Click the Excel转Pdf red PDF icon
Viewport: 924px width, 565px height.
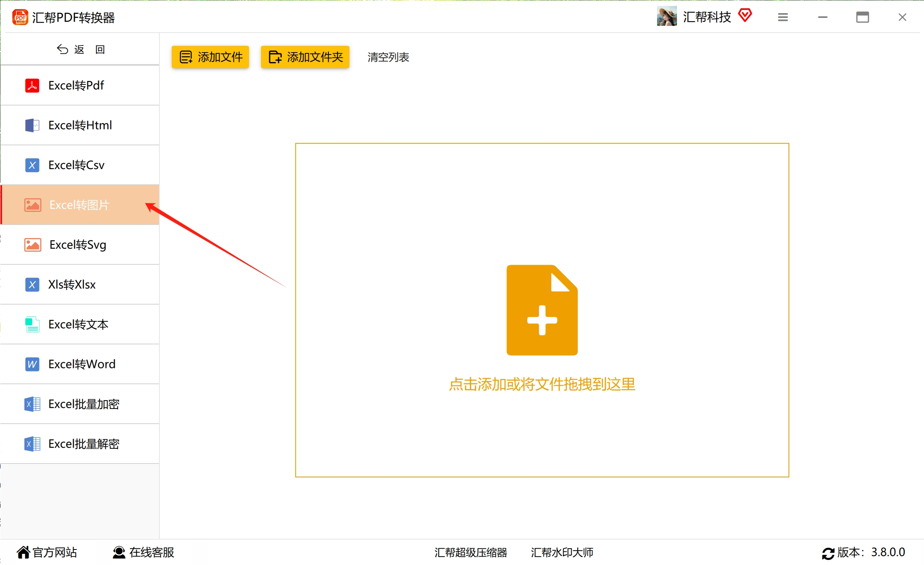click(x=32, y=86)
